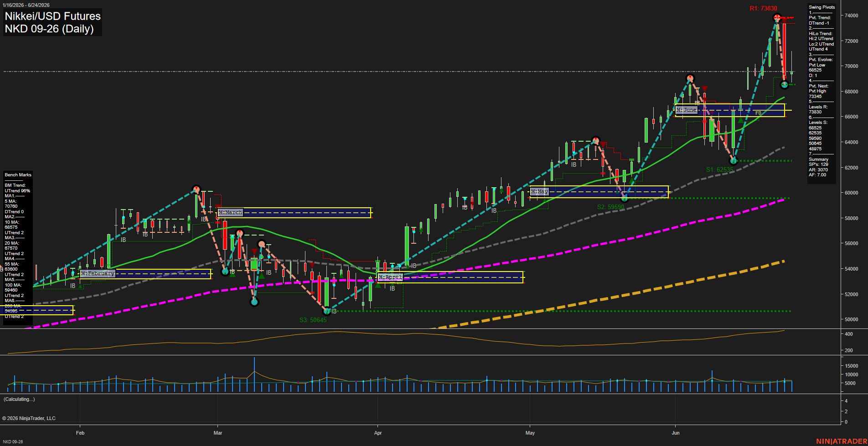Select the late-February swing high pivot circle near 60300

point(196,189)
